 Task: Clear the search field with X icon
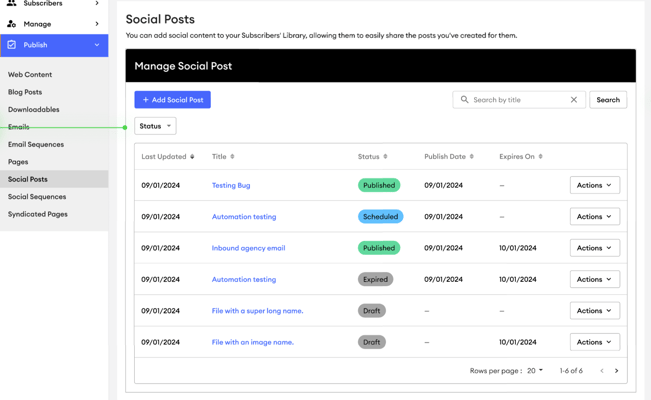(x=574, y=100)
